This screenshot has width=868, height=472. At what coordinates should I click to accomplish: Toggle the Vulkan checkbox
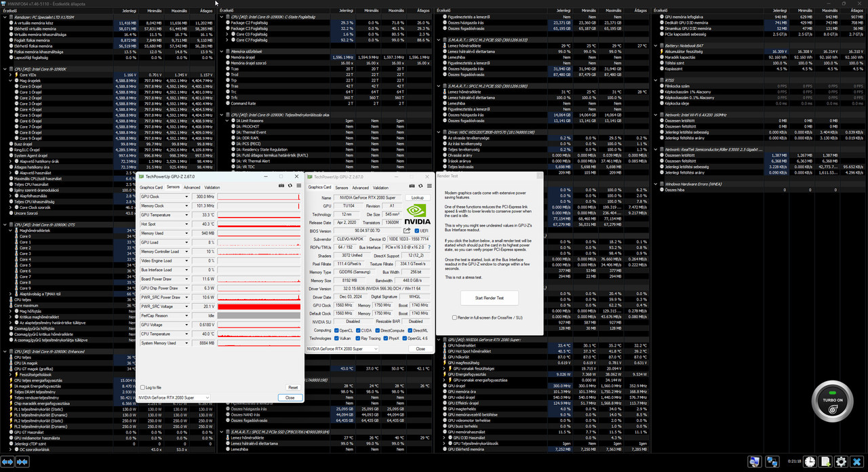pyautogui.click(x=336, y=338)
